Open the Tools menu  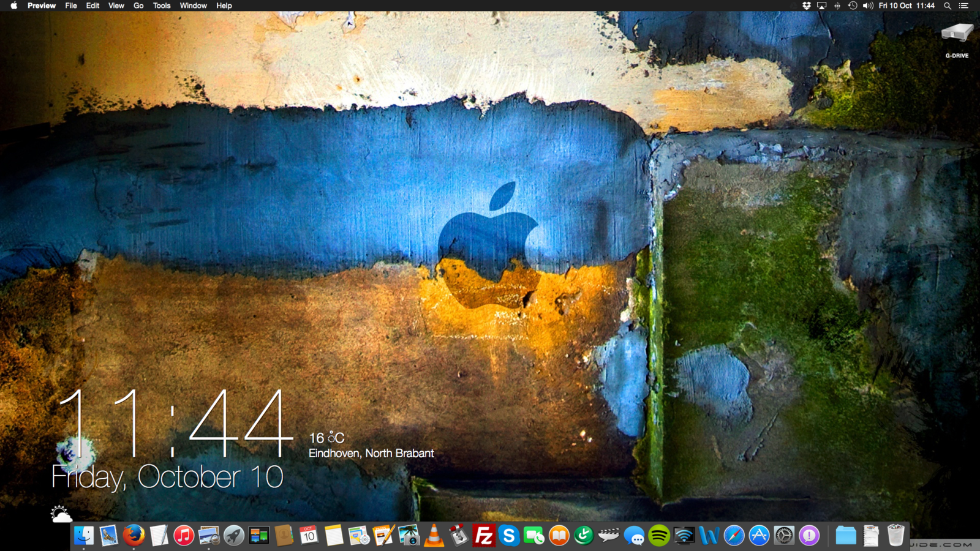pyautogui.click(x=162, y=6)
